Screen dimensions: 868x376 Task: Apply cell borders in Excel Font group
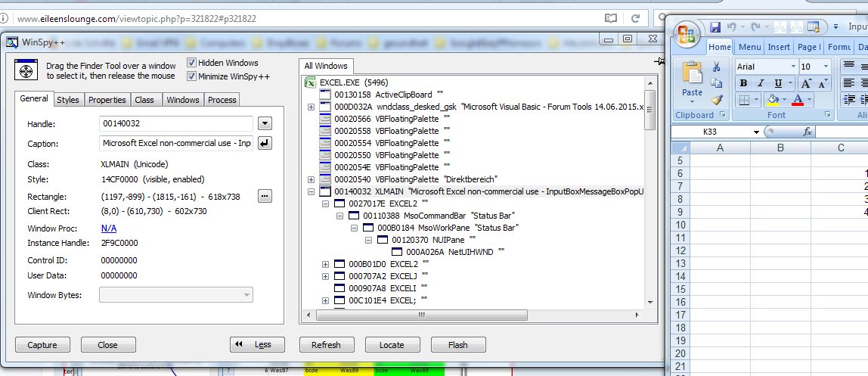[x=745, y=100]
